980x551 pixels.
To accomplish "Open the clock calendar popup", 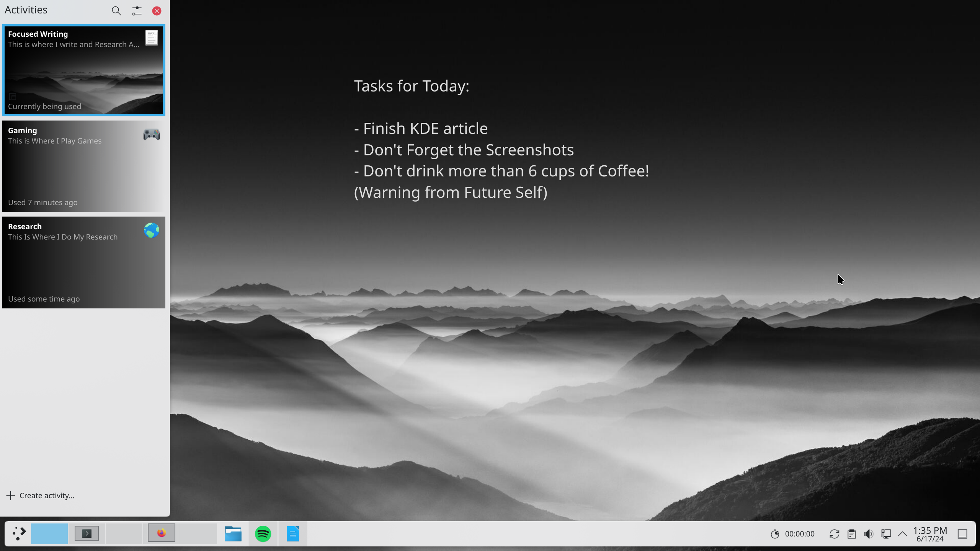I will (x=930, y=534).
